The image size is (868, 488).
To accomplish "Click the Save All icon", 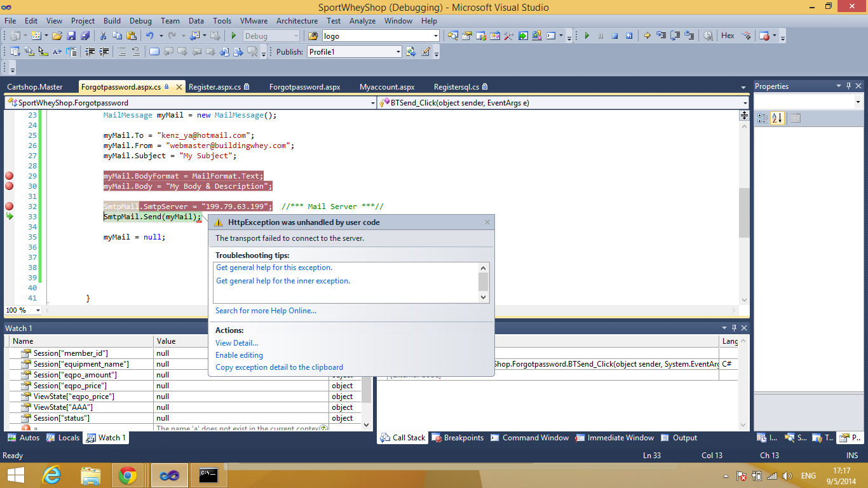I will [x=85, y=36].
